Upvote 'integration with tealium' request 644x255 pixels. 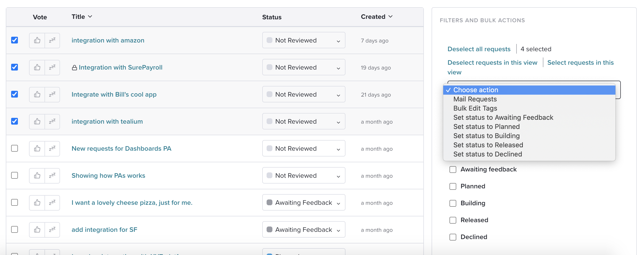click(x=37, y=121)
